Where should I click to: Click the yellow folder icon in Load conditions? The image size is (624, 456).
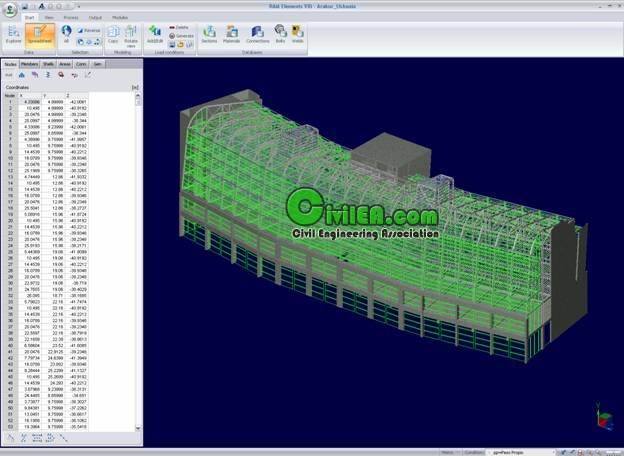tap(181, 44)
